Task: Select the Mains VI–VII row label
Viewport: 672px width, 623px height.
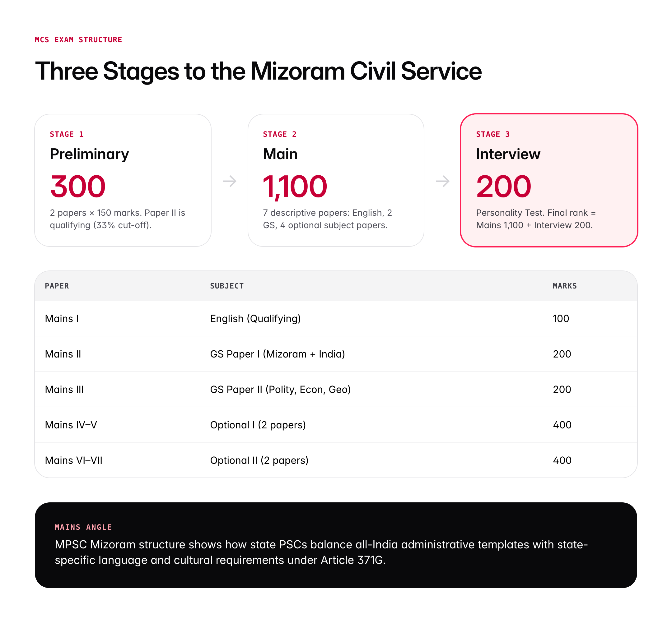Action: point(73,460)
